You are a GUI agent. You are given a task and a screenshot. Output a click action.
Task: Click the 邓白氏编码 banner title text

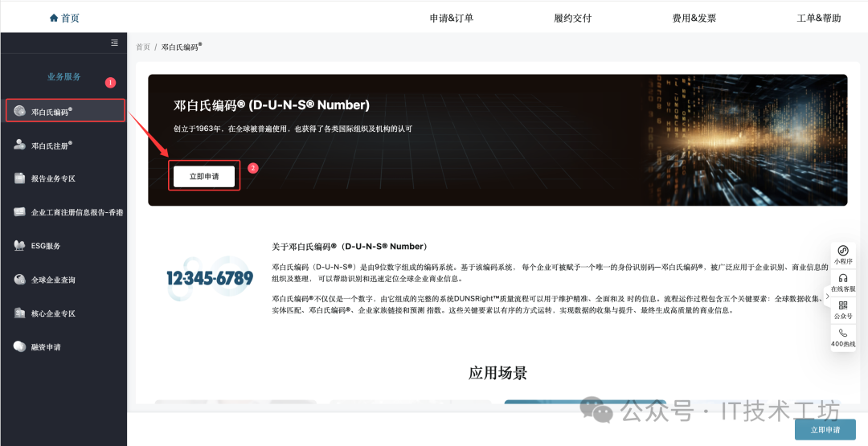272,104
